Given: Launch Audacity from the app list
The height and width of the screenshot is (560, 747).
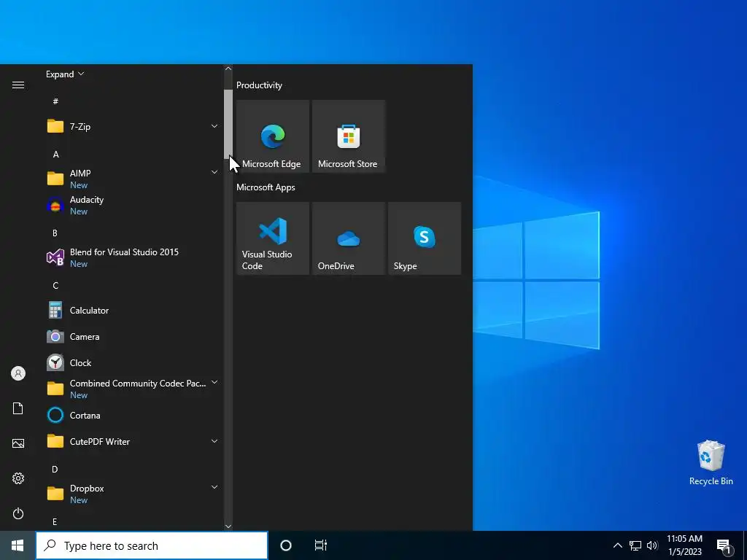Looking at the screenshot, I should (133, 205).
